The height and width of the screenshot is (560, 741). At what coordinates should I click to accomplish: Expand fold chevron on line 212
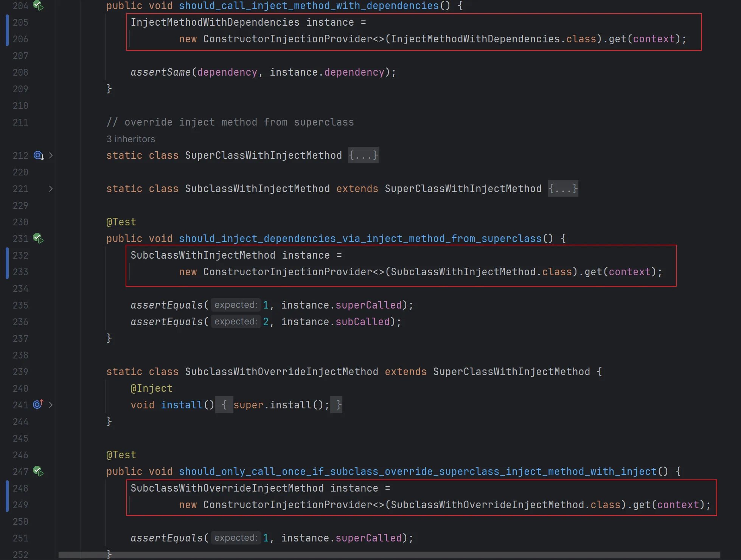[x=51, y=155]
